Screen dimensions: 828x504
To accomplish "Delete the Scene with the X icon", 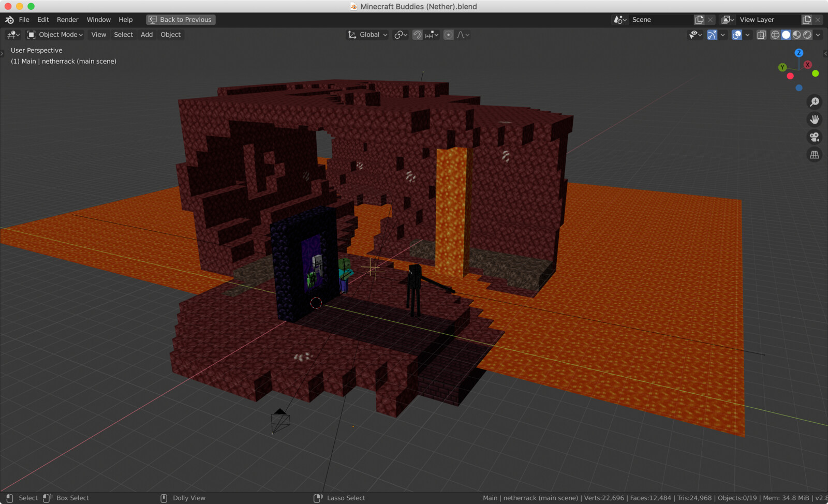I will pos(711,20).
